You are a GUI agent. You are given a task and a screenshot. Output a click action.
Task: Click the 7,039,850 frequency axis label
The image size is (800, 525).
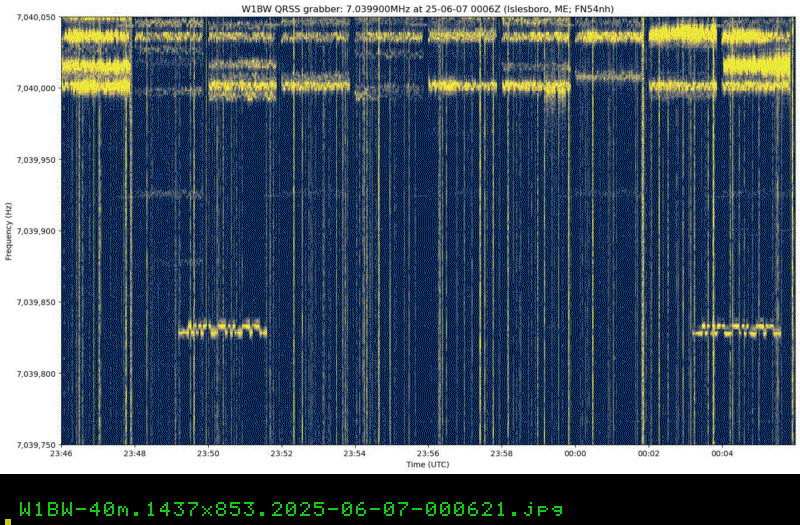coord(36,303)
